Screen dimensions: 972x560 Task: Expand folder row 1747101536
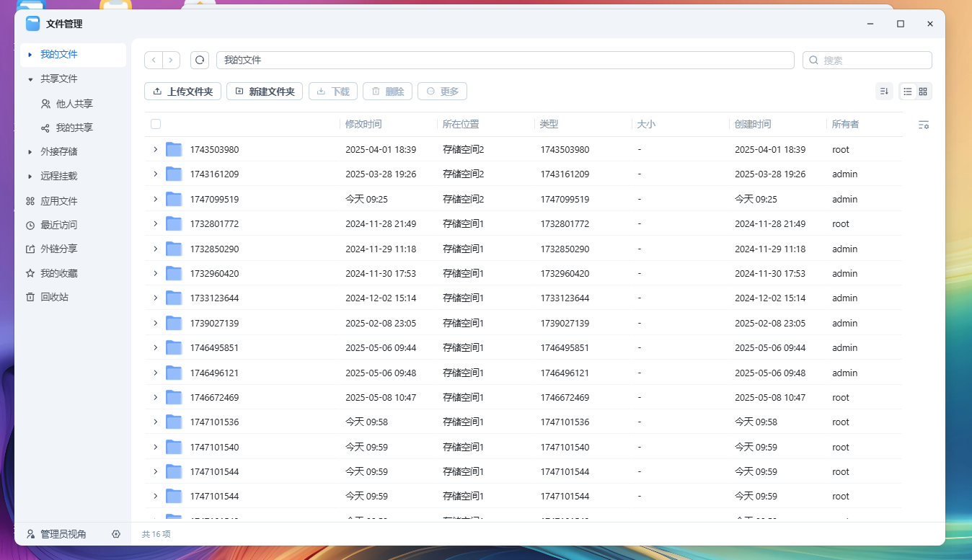click(x=155, y=422)
